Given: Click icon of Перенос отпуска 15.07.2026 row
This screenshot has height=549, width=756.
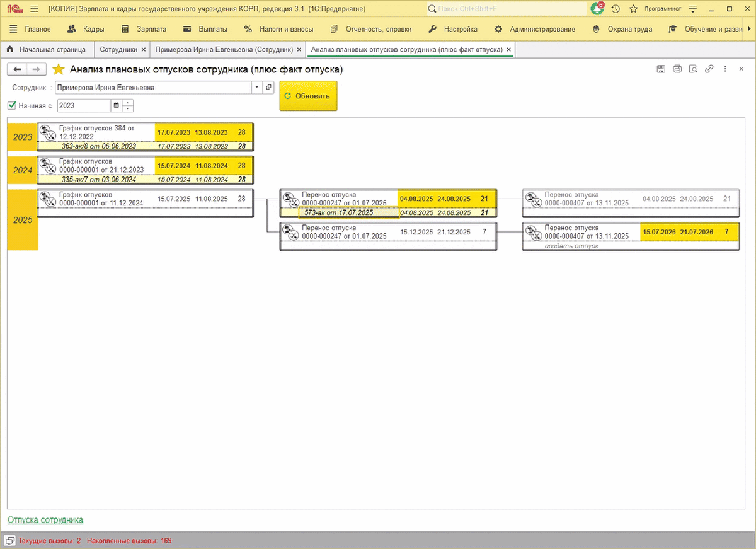Looking at the screenshot, I should click(x=533, y=232).
